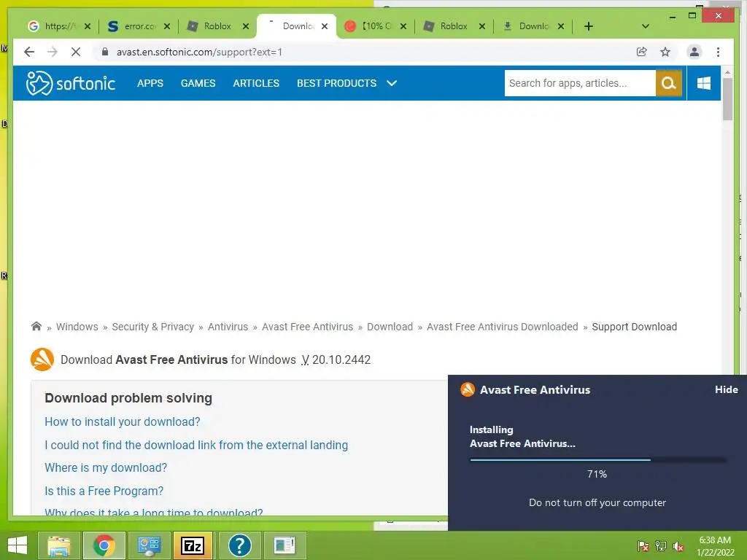
Task: Click the Support Download breadcrumb text
Action: [634, 327]
